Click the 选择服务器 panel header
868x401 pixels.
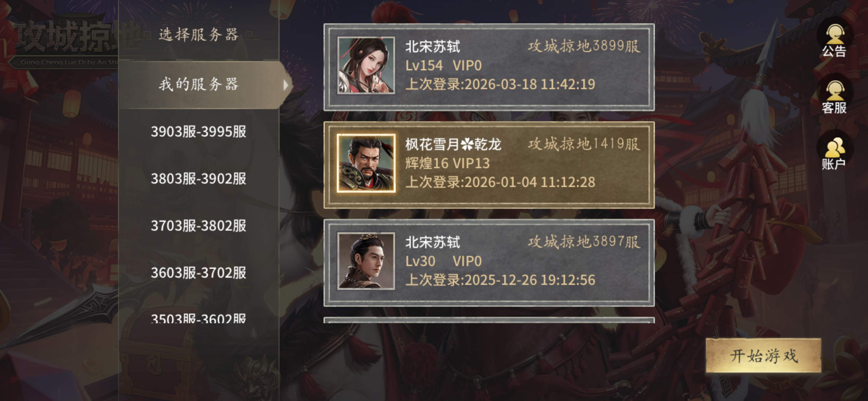pos(199,35)
